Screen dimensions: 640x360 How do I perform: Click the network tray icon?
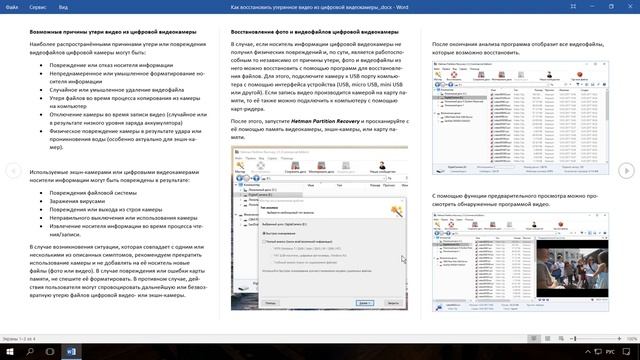click(x=598, y=351)
